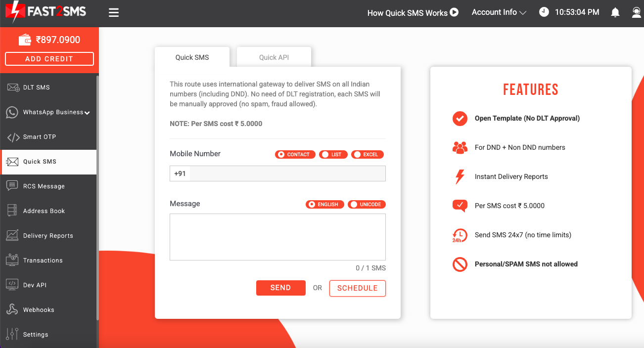The image size is (644, 348).
Task: Click the Address Book icon
Action: coord(12,211)
